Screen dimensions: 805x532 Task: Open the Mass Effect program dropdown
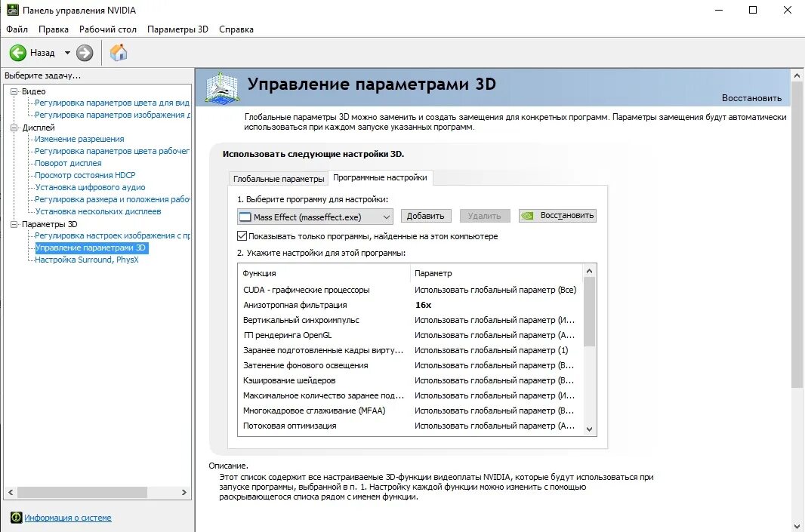[x=315, y=217]
